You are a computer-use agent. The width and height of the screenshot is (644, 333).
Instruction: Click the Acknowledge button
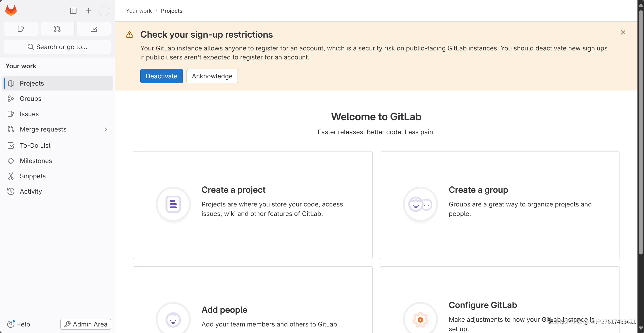tap(212, 76)
